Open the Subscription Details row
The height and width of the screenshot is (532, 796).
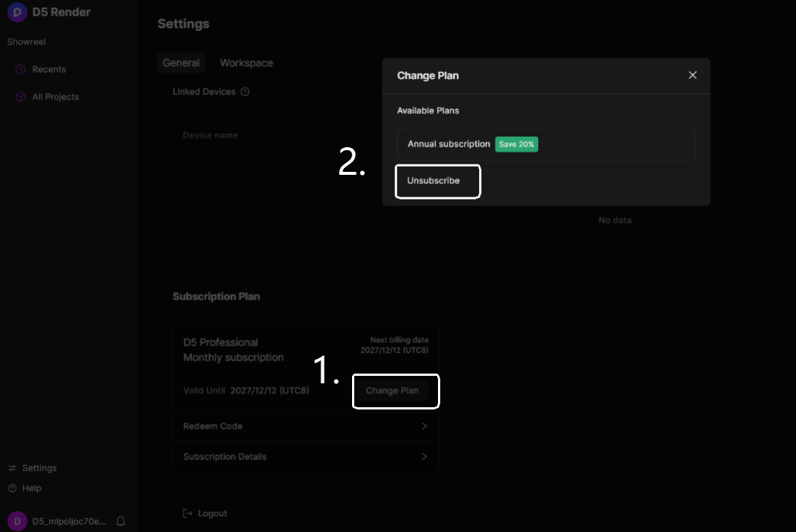click(x=306, y=457)
